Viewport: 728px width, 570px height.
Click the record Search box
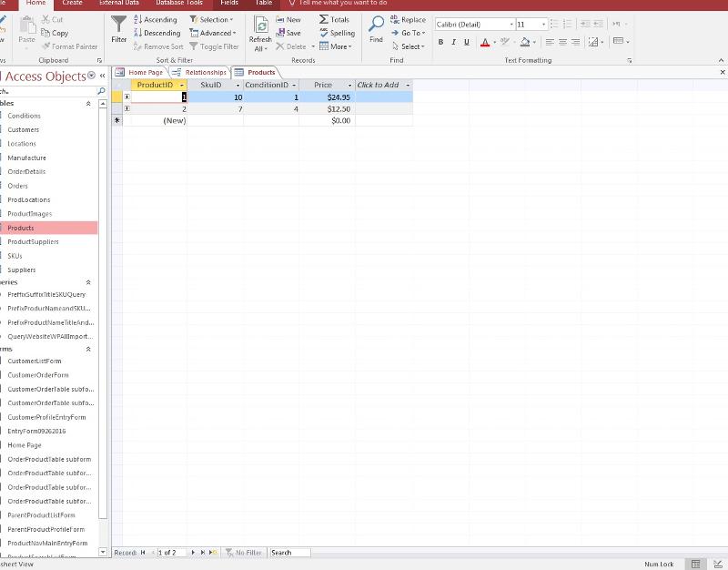pyautogui.click(x=289, y=553)
